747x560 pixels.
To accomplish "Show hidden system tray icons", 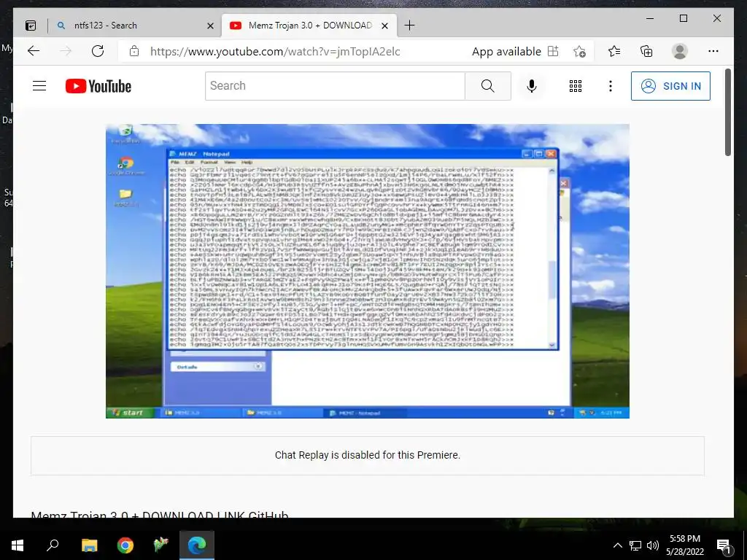I will [x=617, y=545].
